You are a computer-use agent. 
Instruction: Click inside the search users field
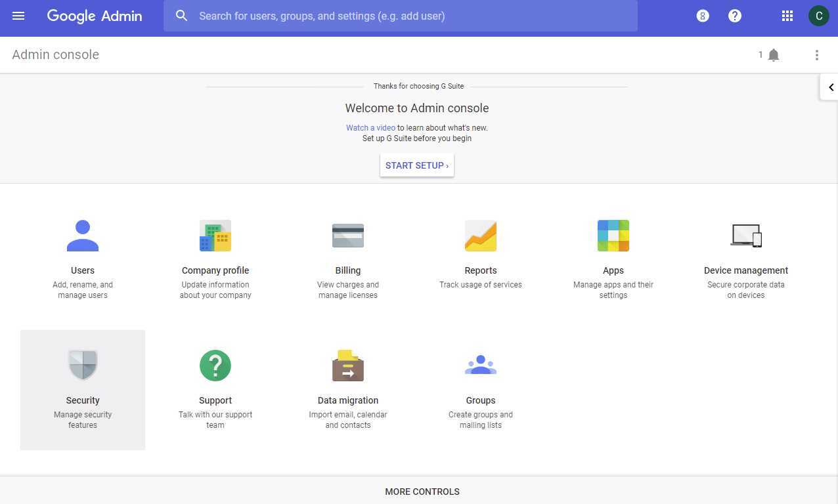pos(401,16)
